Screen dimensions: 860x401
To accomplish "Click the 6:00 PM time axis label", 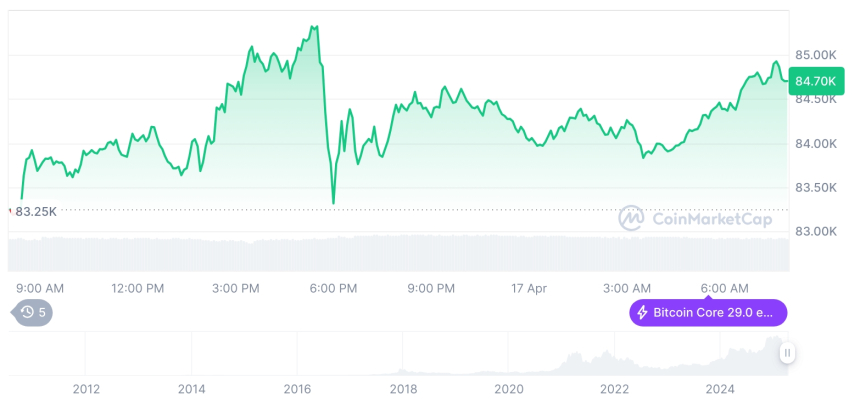I will (x=333, y=288).
